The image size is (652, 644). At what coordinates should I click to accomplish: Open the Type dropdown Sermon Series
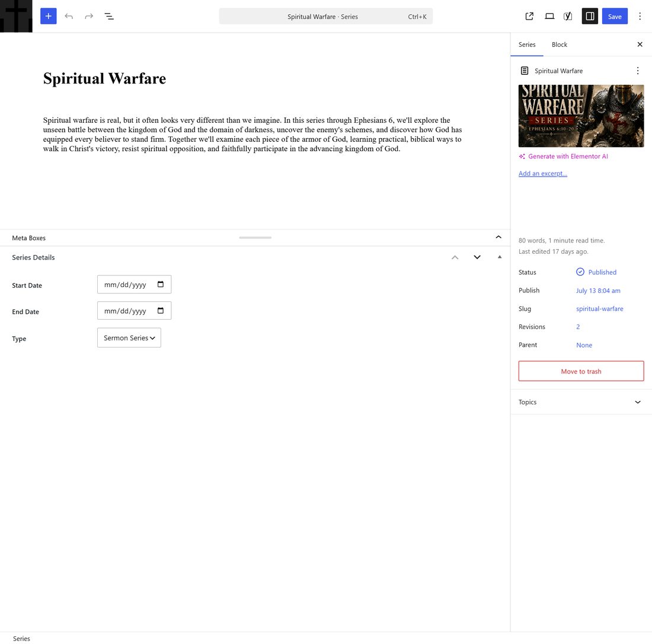[x=129, y=338]
